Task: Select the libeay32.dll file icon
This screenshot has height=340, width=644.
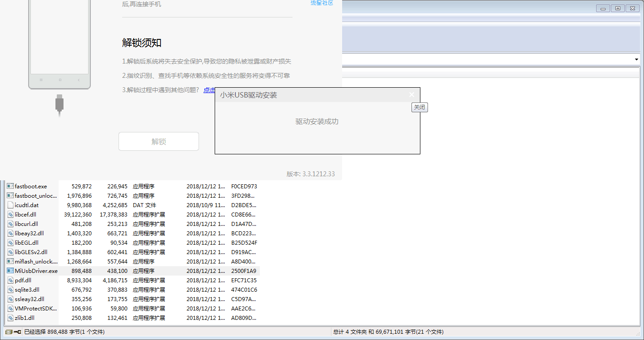Action: click(10, 233)
